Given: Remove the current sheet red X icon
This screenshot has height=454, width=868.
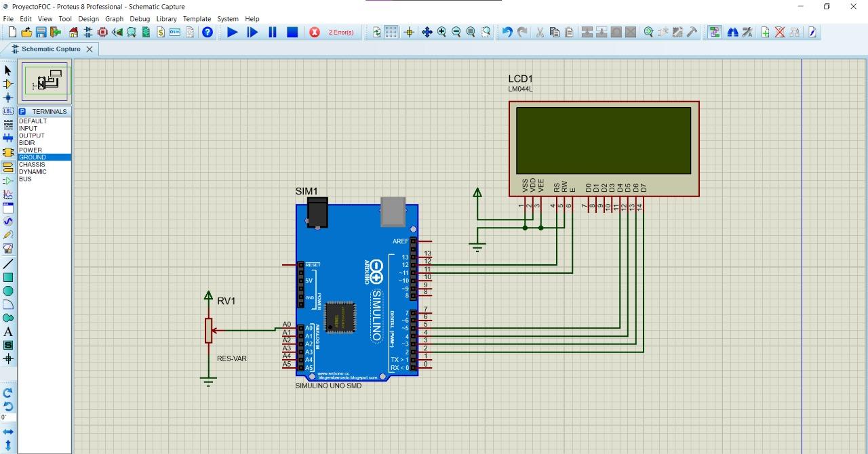Looking at the screenshot, I should (780, 32).
